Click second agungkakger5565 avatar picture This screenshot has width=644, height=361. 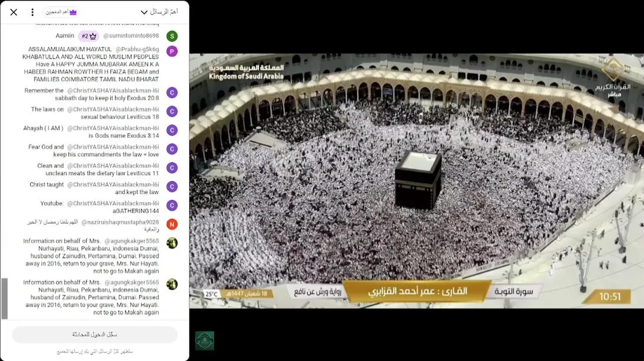[172, 284]
